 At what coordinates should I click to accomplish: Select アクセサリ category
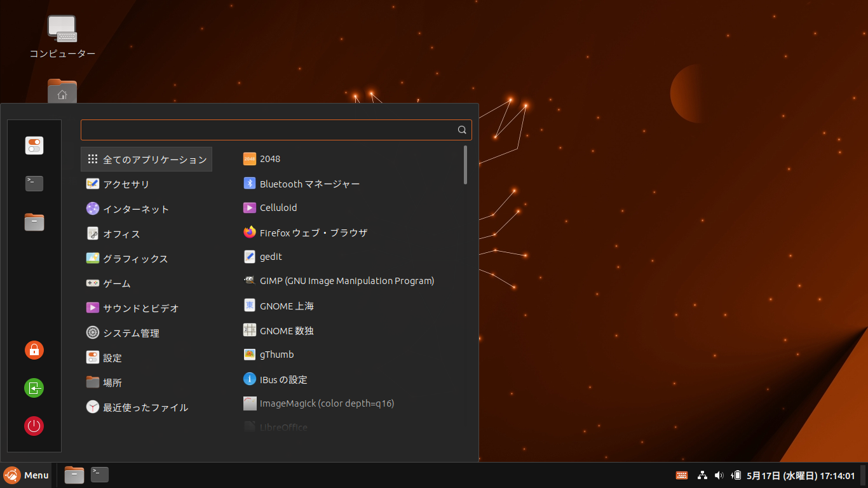coord(146,184)
